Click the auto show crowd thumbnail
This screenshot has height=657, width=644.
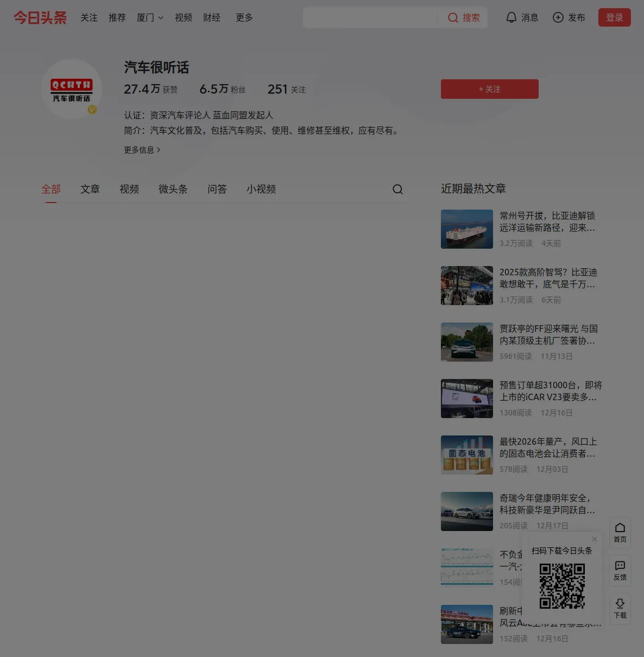click(x=467, y=286)
